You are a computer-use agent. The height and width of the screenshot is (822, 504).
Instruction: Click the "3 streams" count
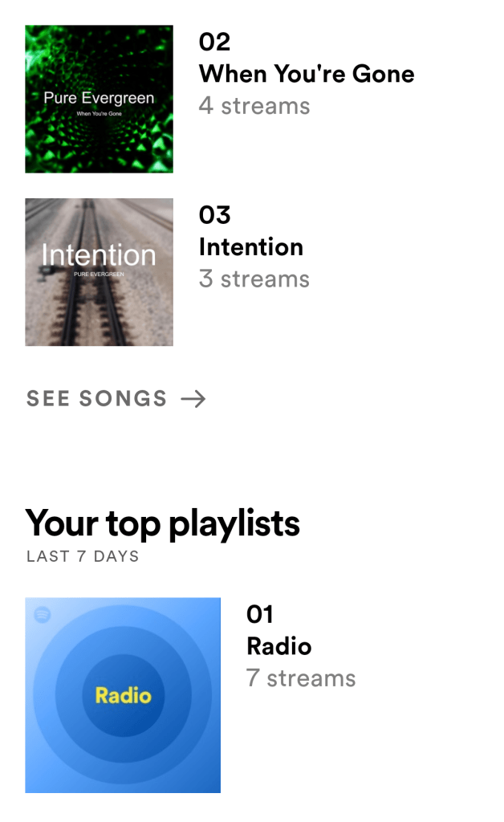(x=254, y=279)
